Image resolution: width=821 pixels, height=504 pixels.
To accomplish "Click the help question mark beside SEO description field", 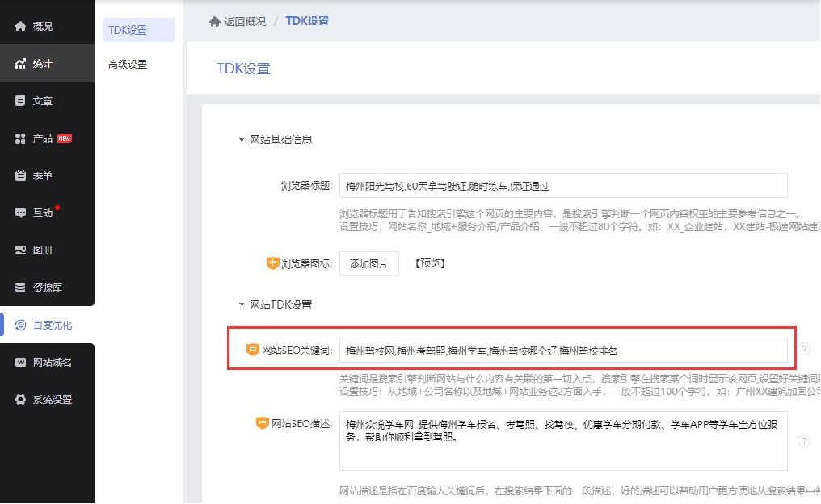I will pos(804,441).
